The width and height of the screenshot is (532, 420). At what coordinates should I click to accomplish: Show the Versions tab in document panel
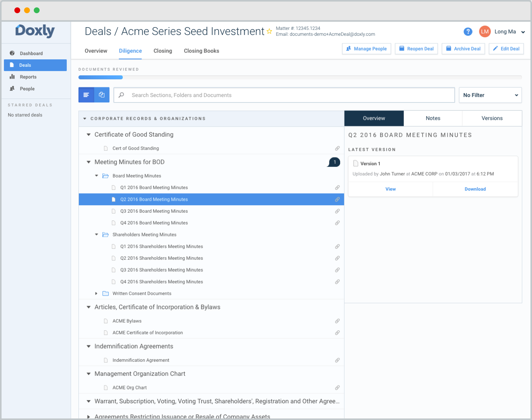pos(492,118)
